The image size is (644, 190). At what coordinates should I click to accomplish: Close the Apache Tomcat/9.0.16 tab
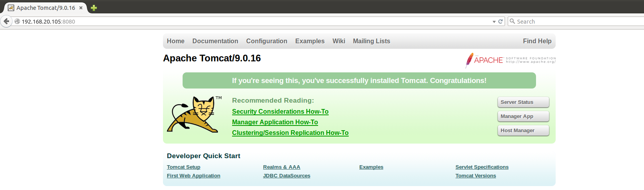pos(81,8)
